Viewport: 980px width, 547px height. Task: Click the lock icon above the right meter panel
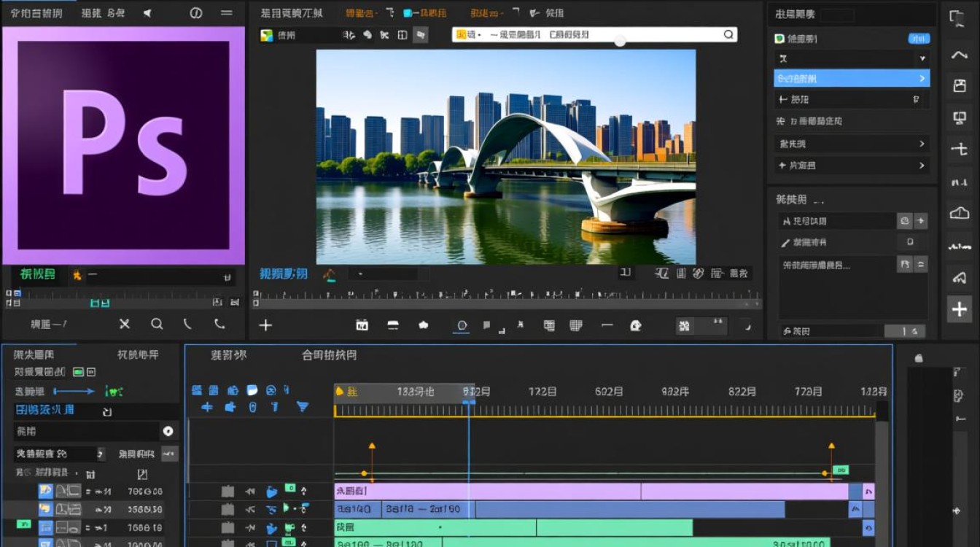point(919,358)
